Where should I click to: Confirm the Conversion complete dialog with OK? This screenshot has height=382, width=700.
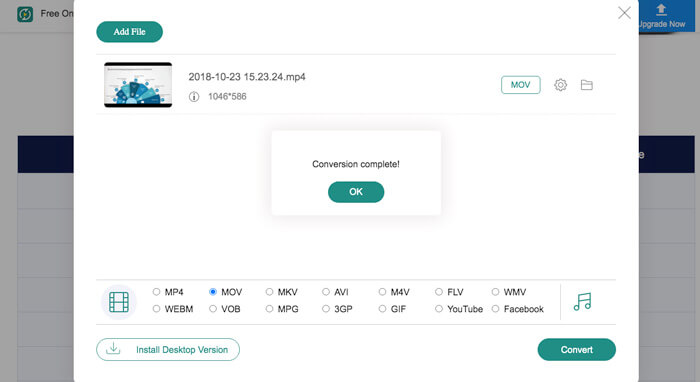pos(356,192)
